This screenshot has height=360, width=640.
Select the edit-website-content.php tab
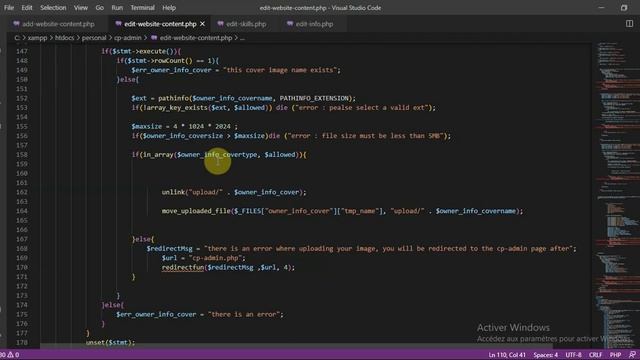click(x=160, y=24)
